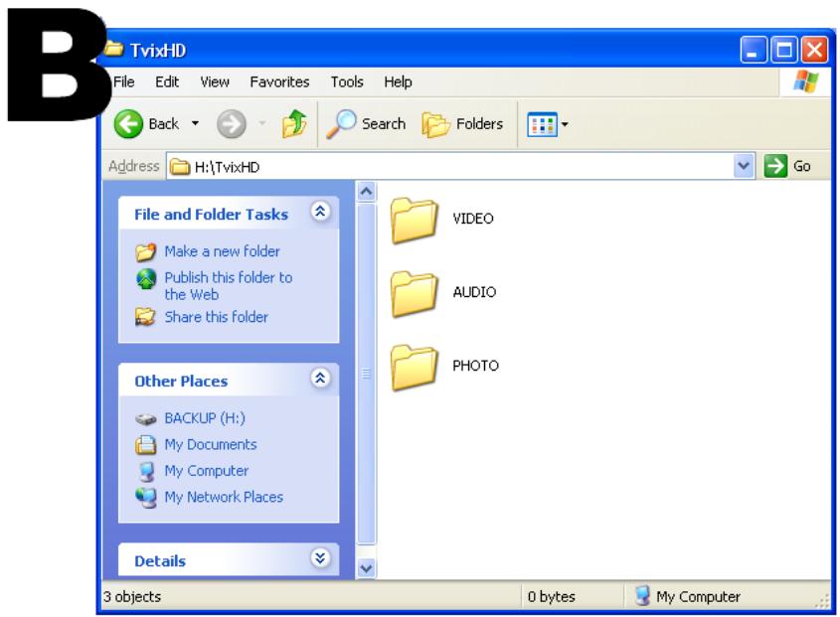Viewport: 840px width, 617px height.
Task: Click the My Network Places icon
Action: coord(146,498)
